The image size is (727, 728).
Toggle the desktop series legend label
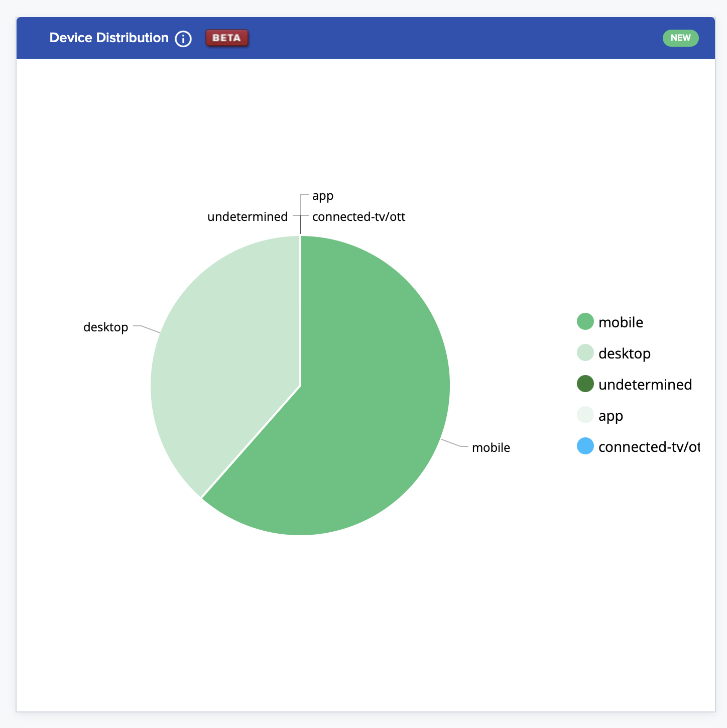pyautogui.click(x=625, y=353)
